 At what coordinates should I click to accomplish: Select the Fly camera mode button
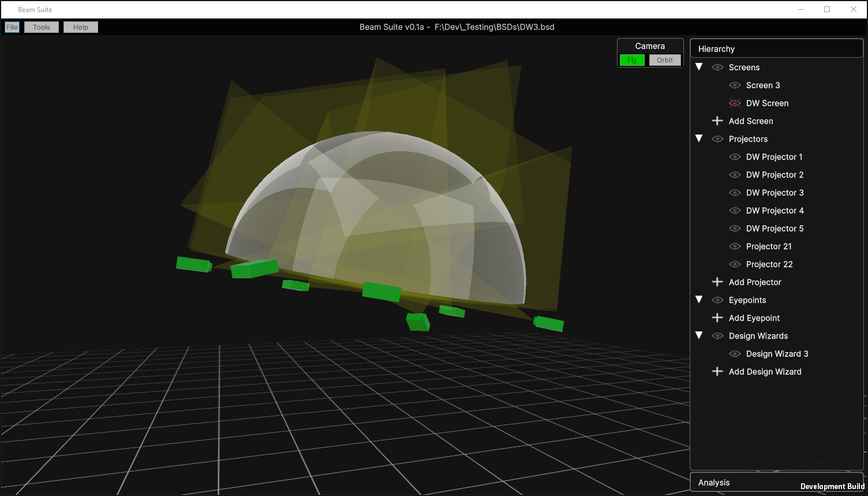click(x=632, y=60)
